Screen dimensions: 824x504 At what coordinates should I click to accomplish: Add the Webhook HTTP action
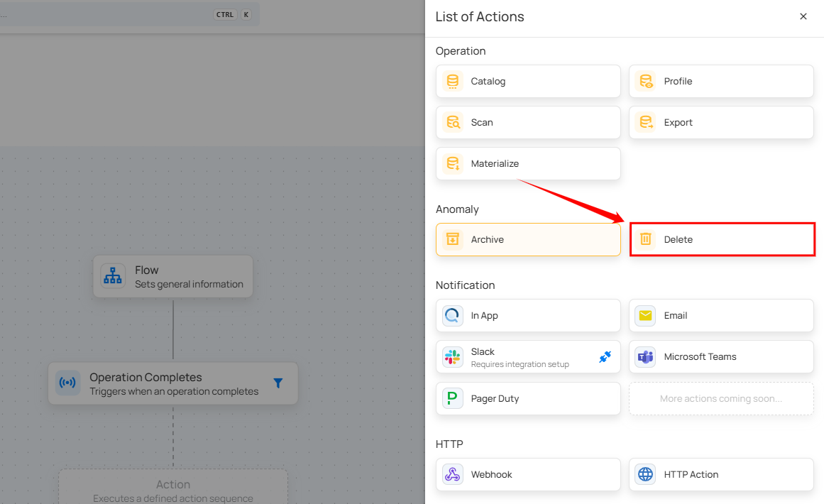[528, 475]
